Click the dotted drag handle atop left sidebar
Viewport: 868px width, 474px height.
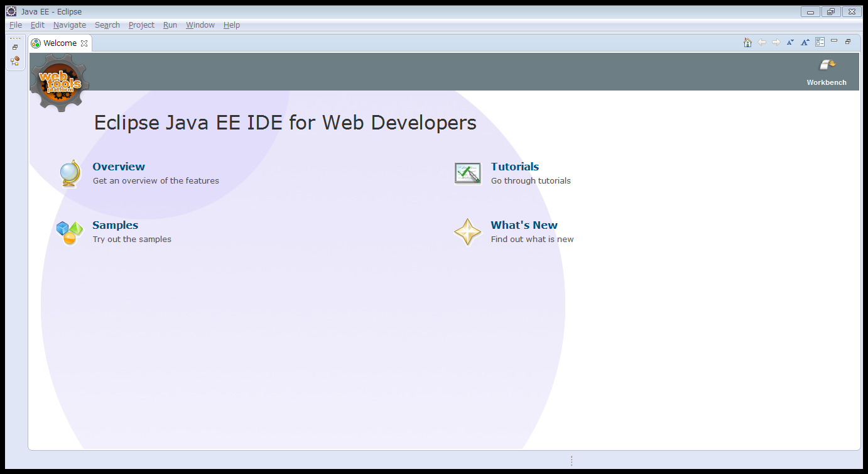(15, 38)
